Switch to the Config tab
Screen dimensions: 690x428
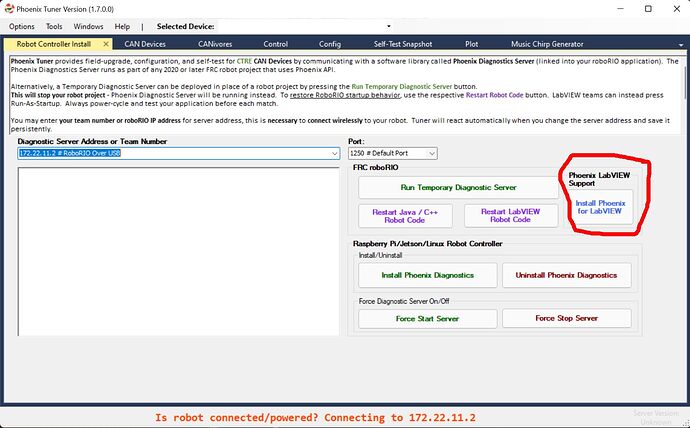pyautogui.click(x=330, y=44)
